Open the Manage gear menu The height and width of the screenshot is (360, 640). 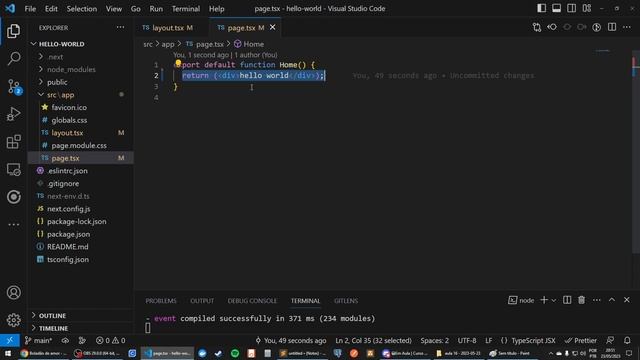click(13, 320)
